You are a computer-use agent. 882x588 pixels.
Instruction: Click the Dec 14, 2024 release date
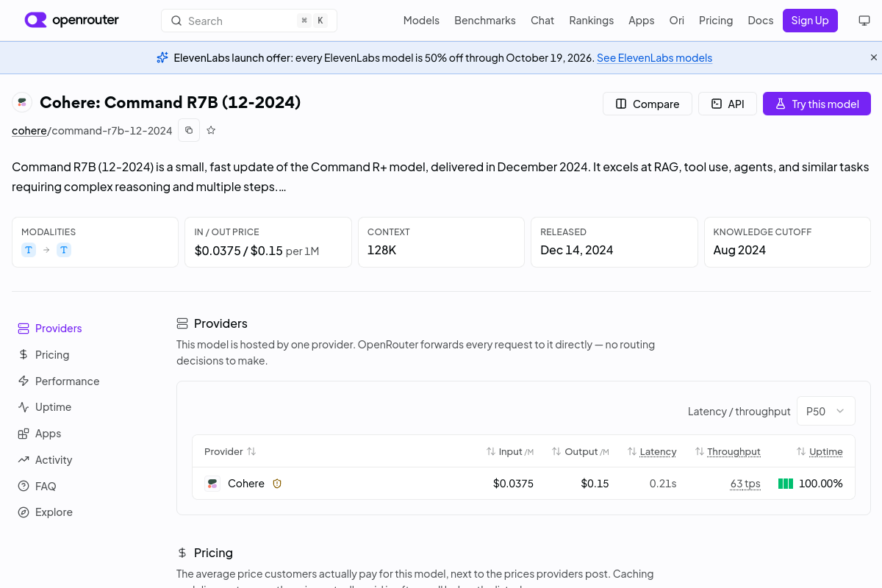pyautogui.click(x=577, y=250)
